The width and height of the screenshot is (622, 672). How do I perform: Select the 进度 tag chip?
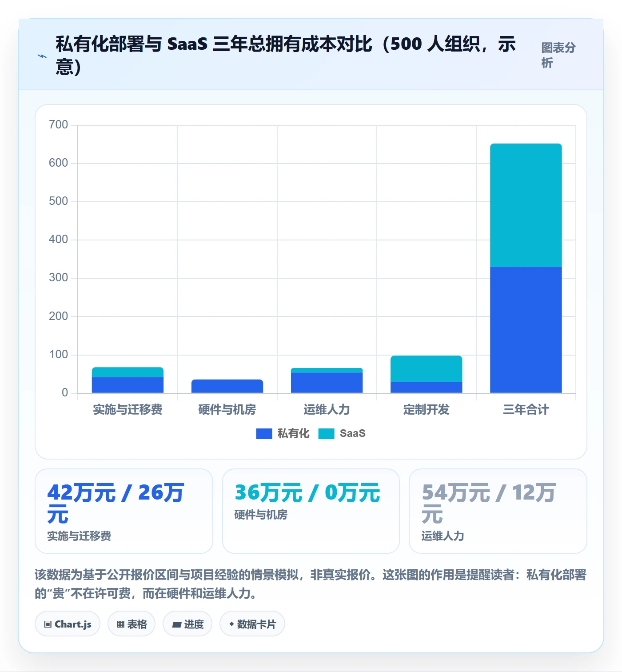(187, 624)
